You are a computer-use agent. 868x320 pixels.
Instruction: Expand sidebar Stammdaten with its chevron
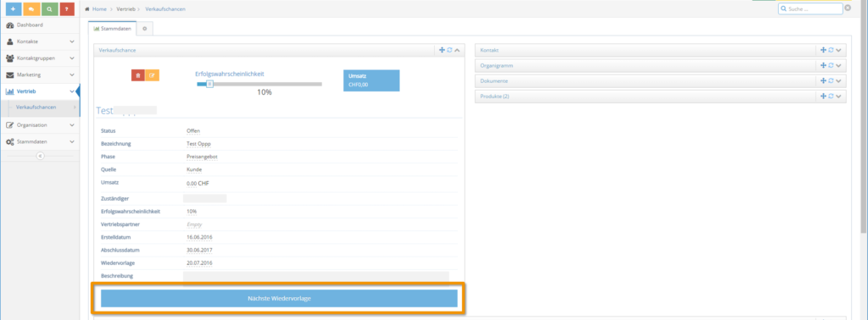72,141
